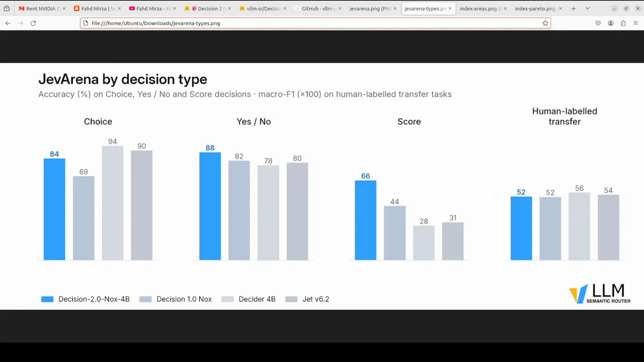
Task: Close the Fahd Mirza YouTube tab
Action: [174, 8]
